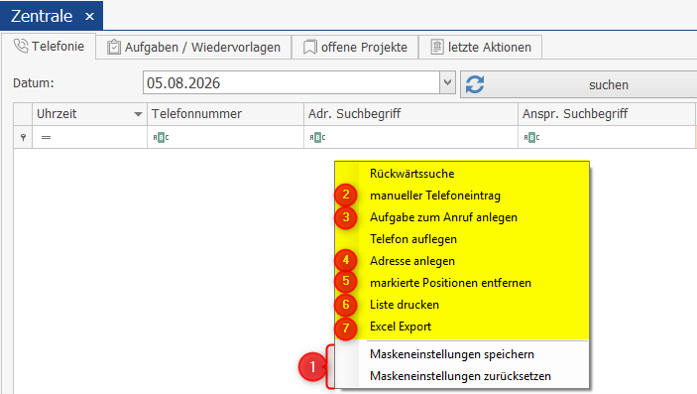Select markierte Positionen entfernen
The width and height of the screenshot is (697, 394).
(462, 282)
